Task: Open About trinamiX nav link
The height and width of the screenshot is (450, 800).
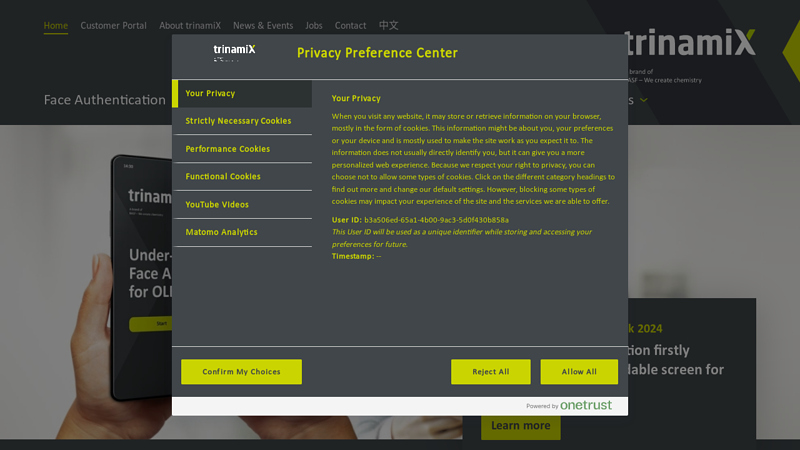Action: pos(190,26)
